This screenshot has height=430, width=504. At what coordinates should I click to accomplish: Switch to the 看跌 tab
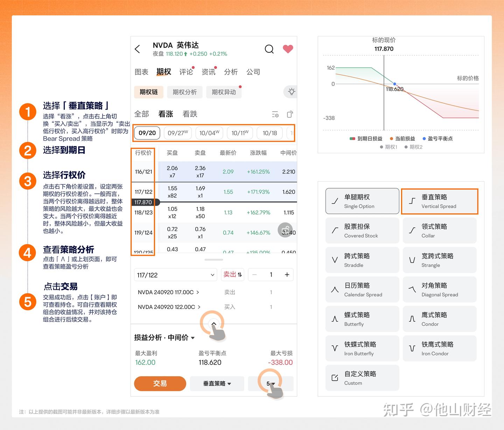(190, 114)
